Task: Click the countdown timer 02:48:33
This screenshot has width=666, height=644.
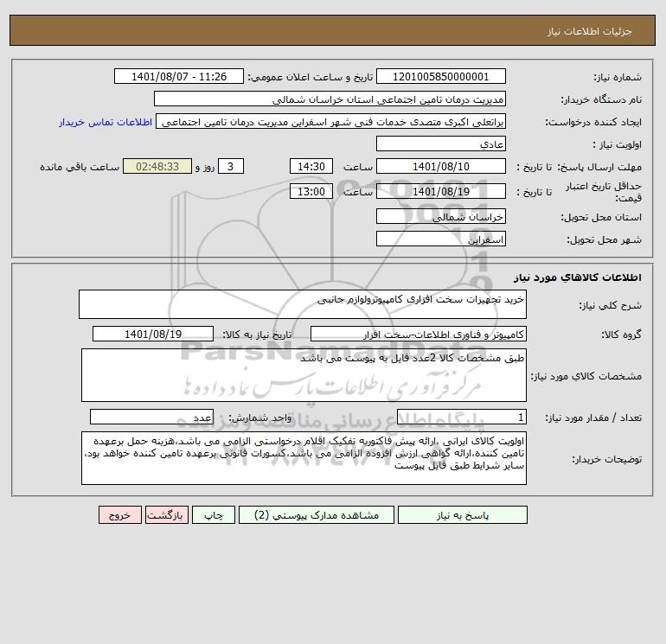Action: 157,167
